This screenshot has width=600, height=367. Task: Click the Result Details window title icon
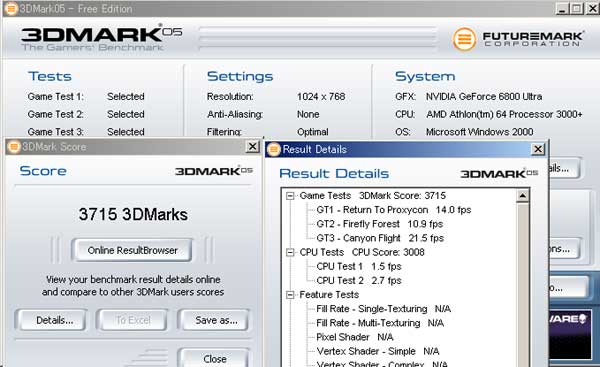274,149
